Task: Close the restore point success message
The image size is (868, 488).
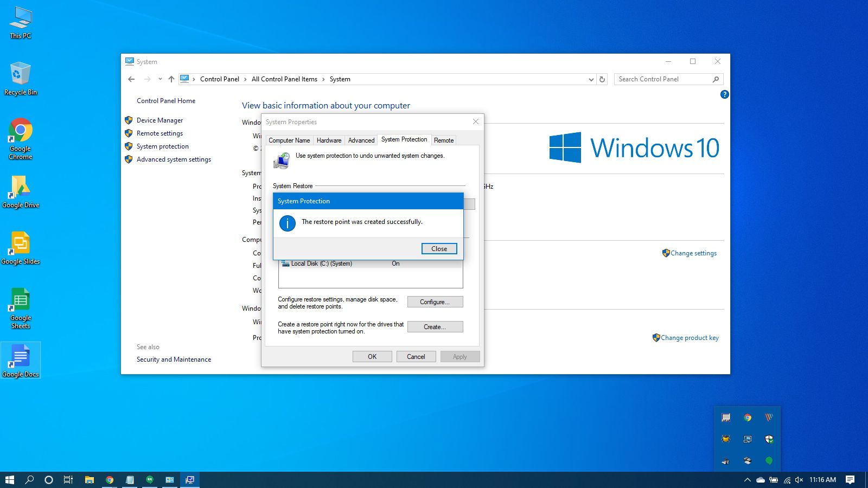Action: coord(439,249)
